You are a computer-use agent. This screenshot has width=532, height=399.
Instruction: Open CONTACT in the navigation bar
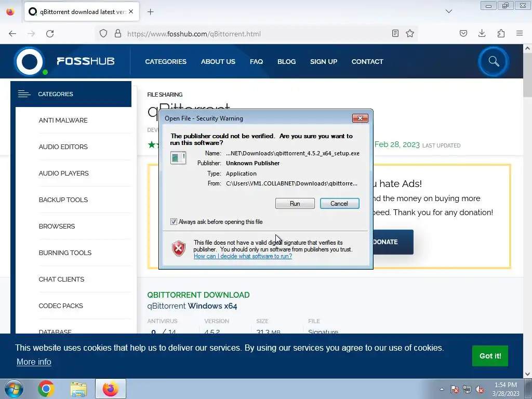(367, 62)
